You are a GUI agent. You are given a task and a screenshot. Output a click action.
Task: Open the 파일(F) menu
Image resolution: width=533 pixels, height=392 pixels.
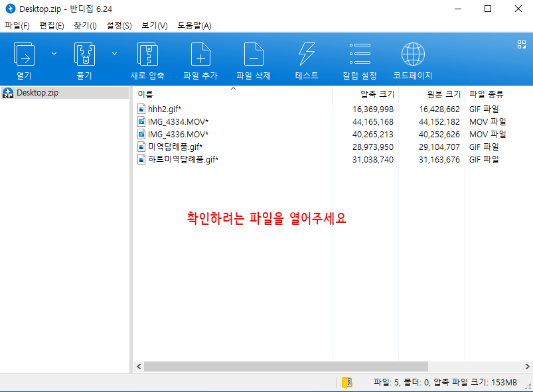17,25
